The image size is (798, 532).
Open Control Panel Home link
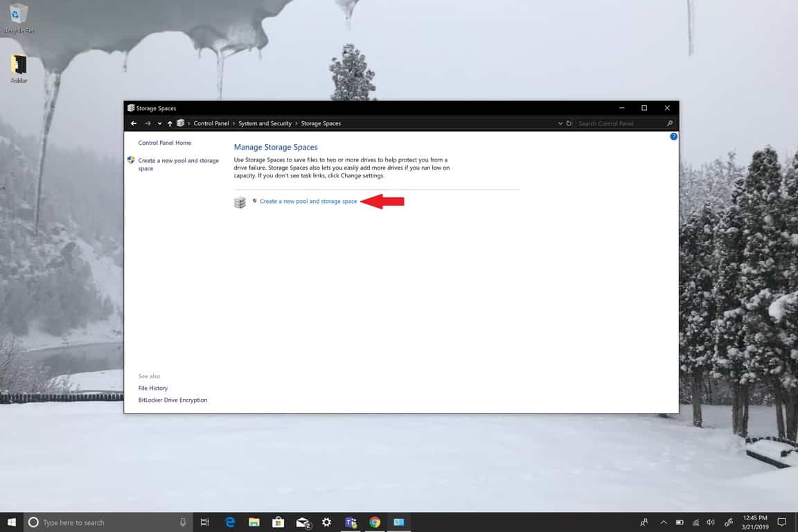click(164, 143)
